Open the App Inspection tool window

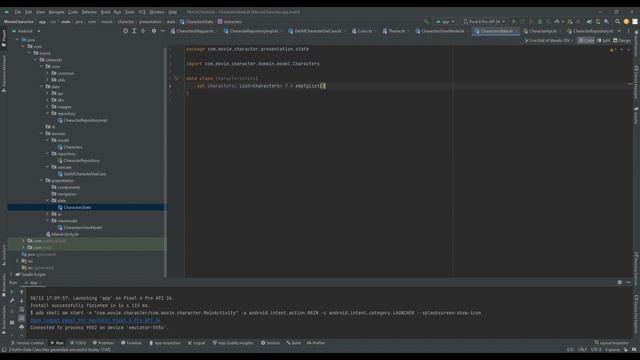pos(165,343)
